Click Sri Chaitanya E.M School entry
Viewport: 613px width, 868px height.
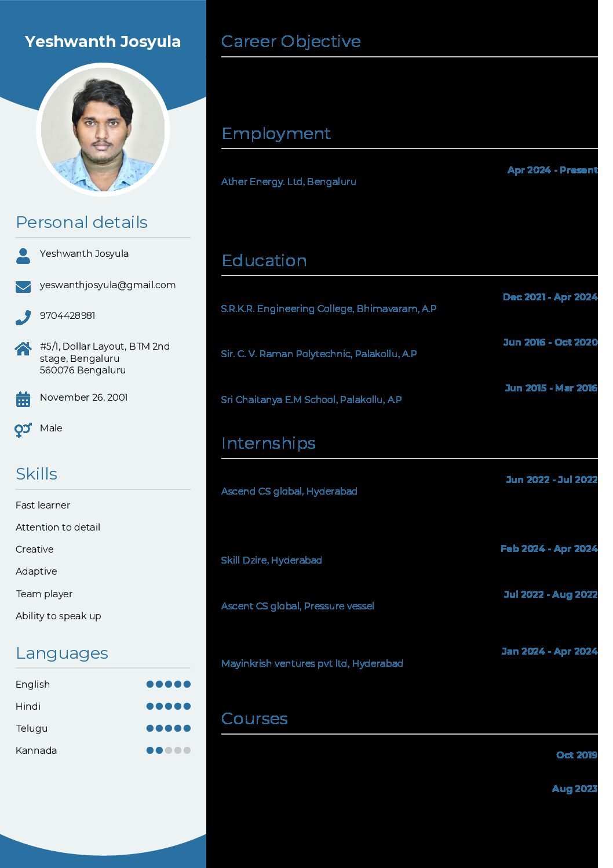coord(311,400)
